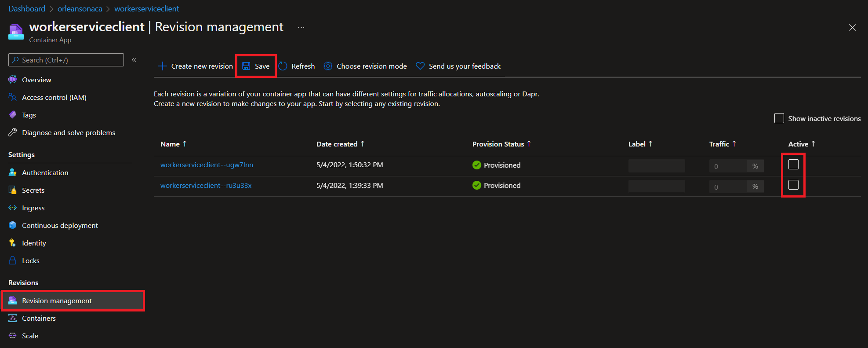Click the Ingress icon in Settings

coord(13,208)
